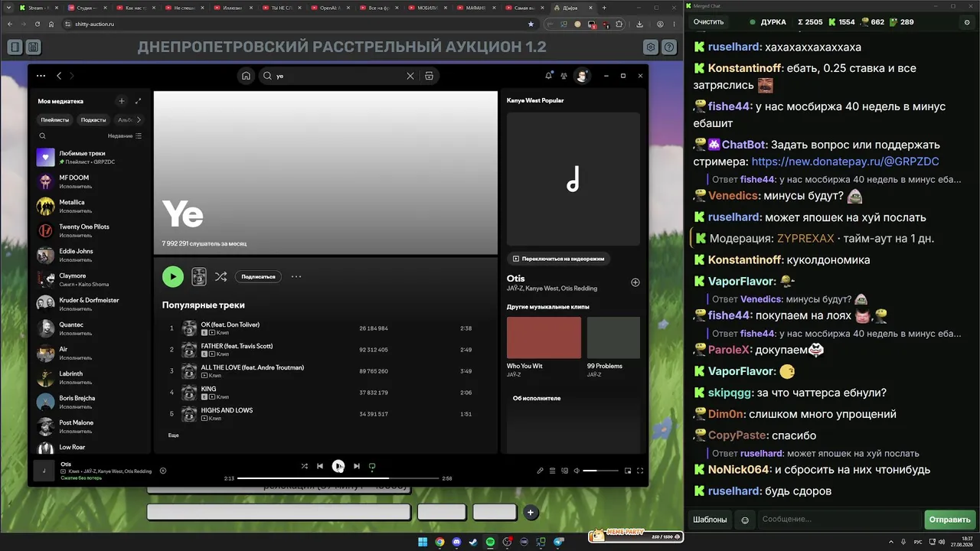Screen dimensions: 980x551
Task: Switch to the OpenAI browser tab
Action: click(x=332, y=8)
